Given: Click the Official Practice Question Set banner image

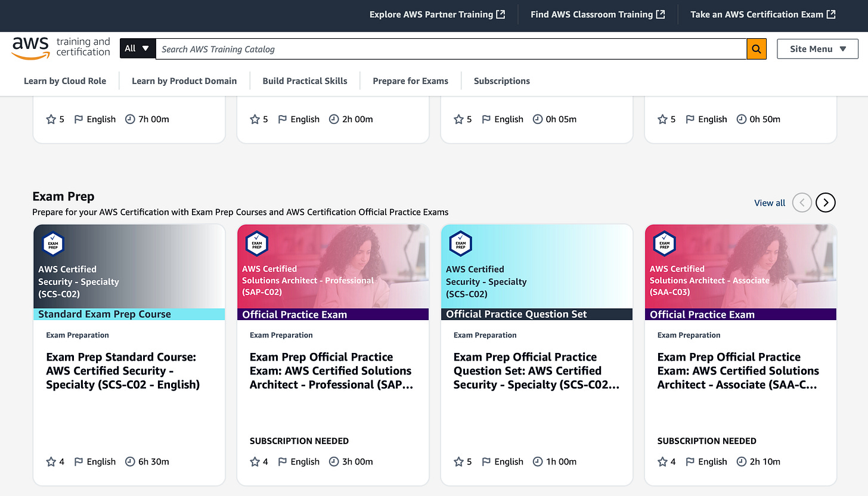Looking at the screenshot, I should [x=537, y=272].
